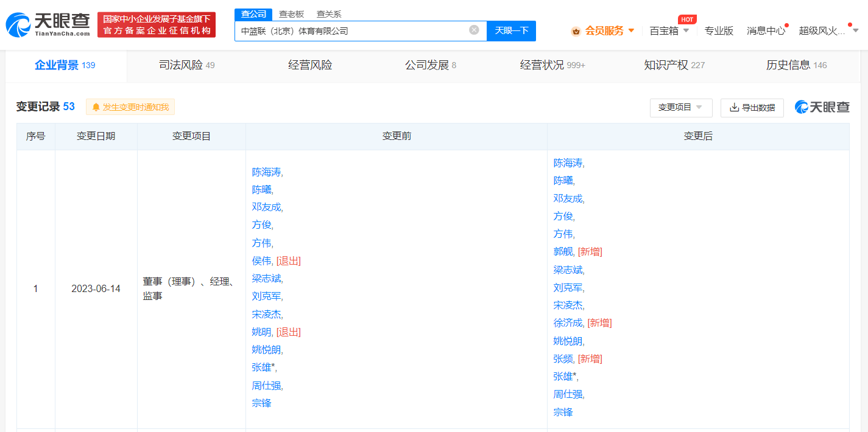Click the 会员服务 crown icon

[576, 31]
